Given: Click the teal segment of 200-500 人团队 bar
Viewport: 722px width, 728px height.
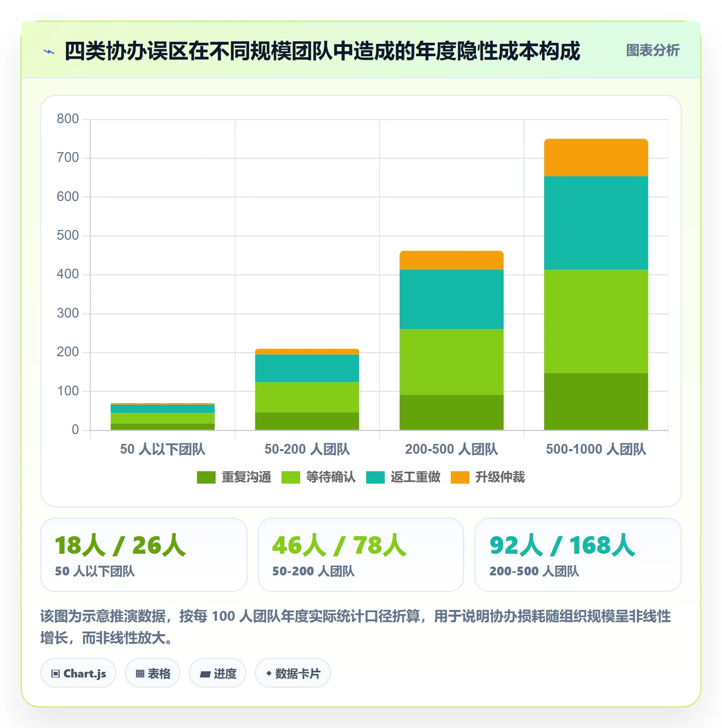Looking at the screenshot, I should pyautogui.click(x=452, y=299).
